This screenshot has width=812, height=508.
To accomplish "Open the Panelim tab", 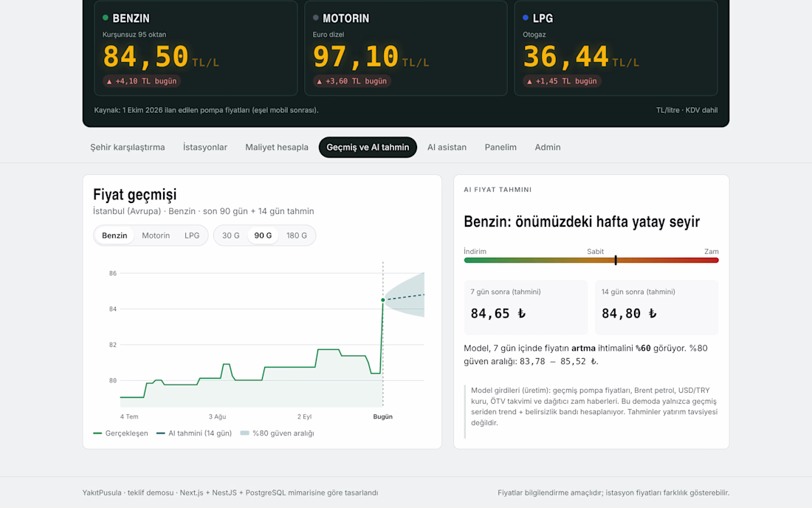I will [x=500, y=148].
